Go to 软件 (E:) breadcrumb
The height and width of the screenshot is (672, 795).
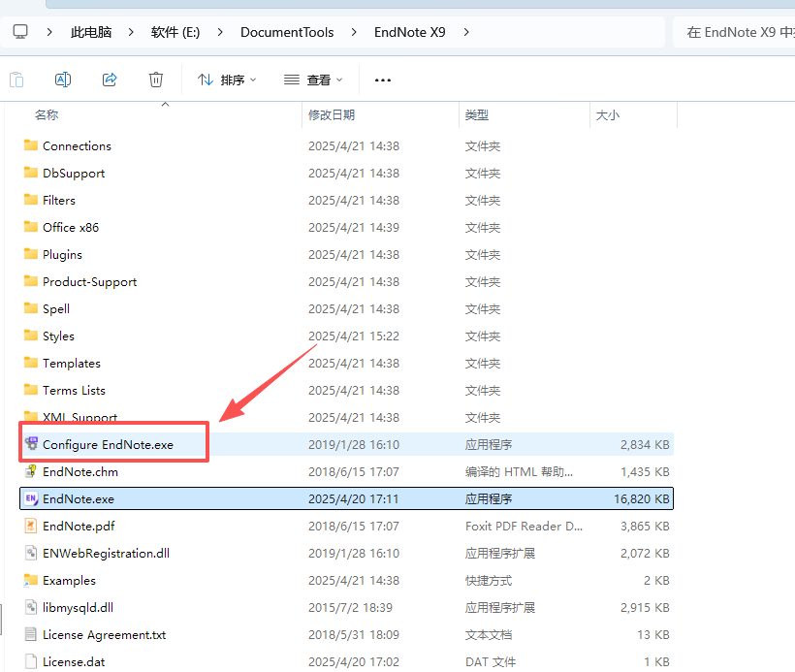click(x=175, y=32)
